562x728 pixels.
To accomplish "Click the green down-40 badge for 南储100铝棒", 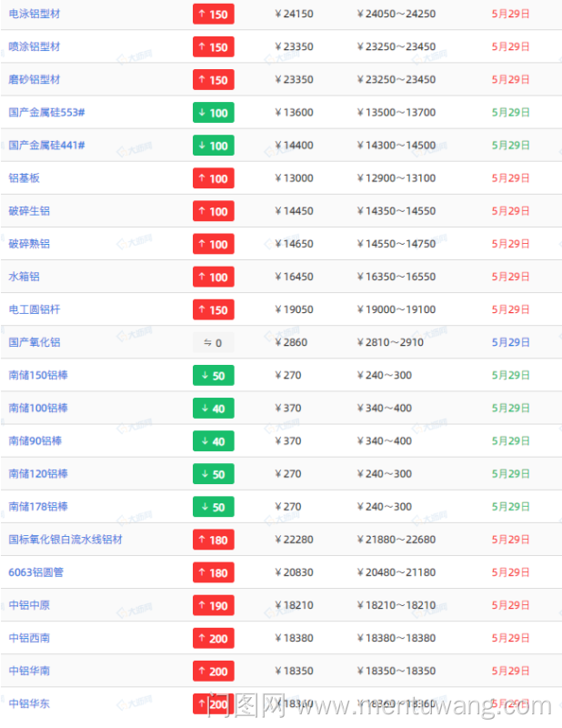I will (213, 409).
